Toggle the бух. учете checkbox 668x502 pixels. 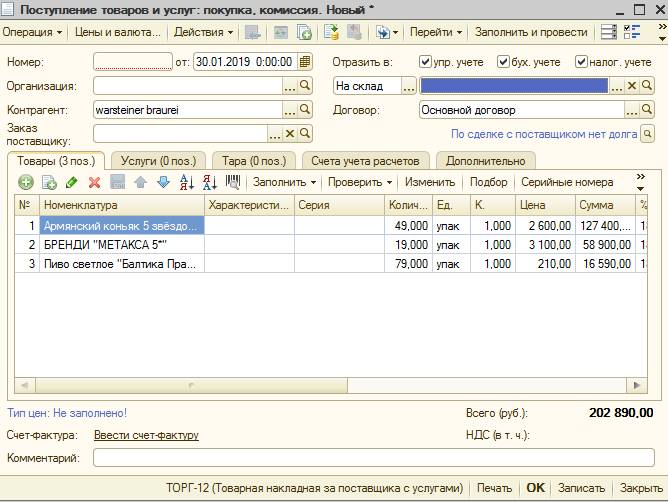503,62
